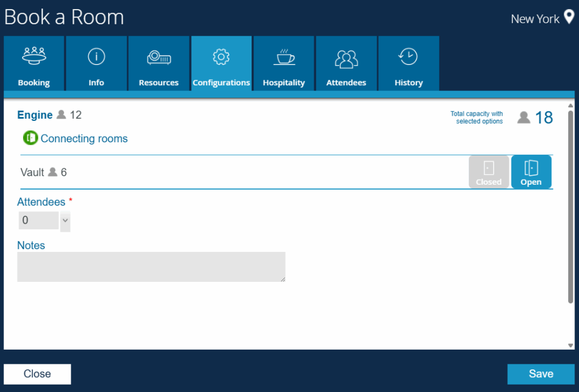
Task: Click the green Connecting rooms icon
Action: coord(30,138)
